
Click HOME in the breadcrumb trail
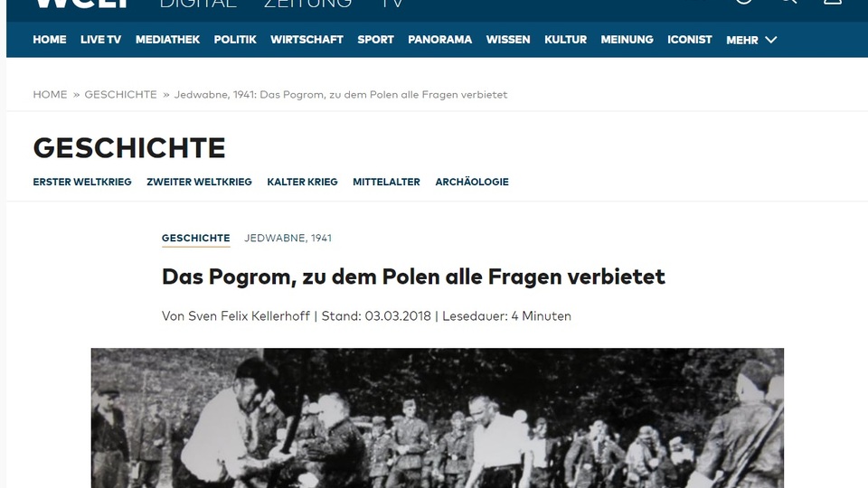coord(50,95)
